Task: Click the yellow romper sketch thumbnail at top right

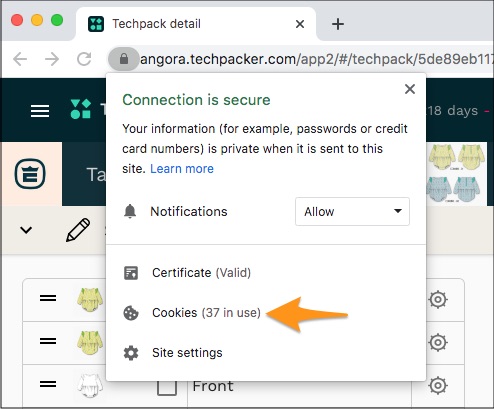Action: pos(457,157)
